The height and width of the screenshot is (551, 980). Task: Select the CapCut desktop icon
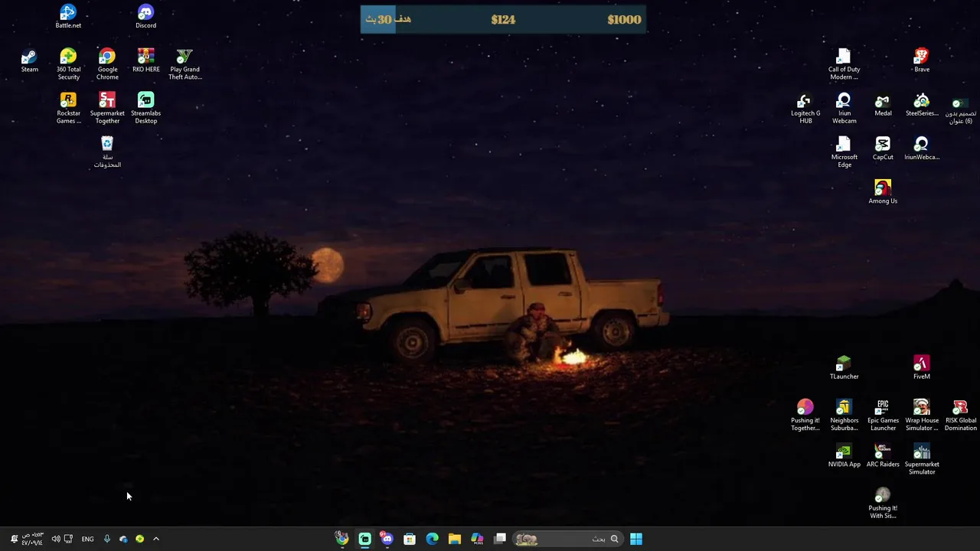point(883,148)
